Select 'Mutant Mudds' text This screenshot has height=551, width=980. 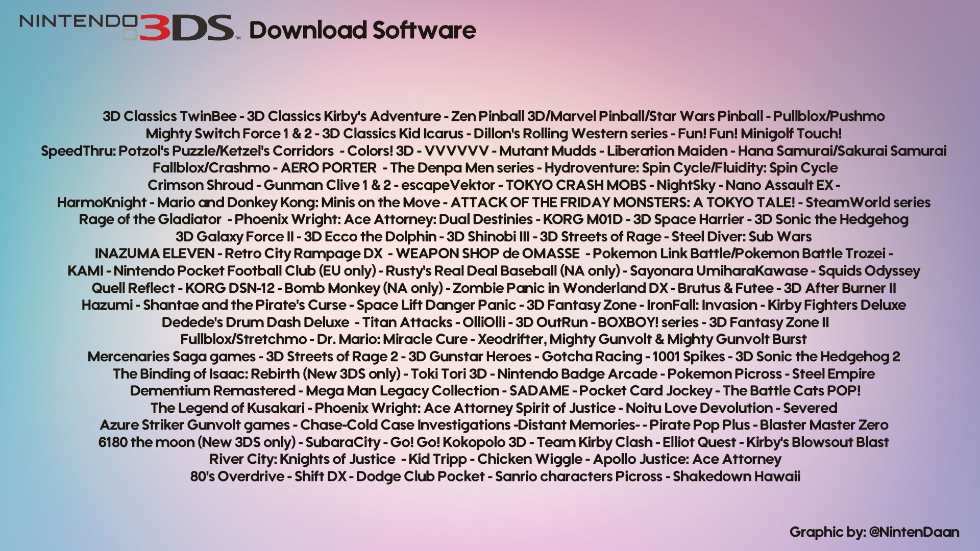point(548,151)
